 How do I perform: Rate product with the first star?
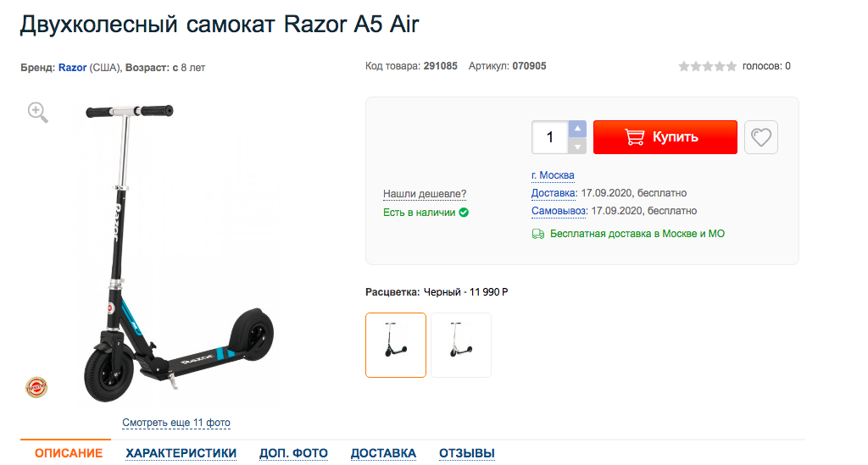(684, 66)
